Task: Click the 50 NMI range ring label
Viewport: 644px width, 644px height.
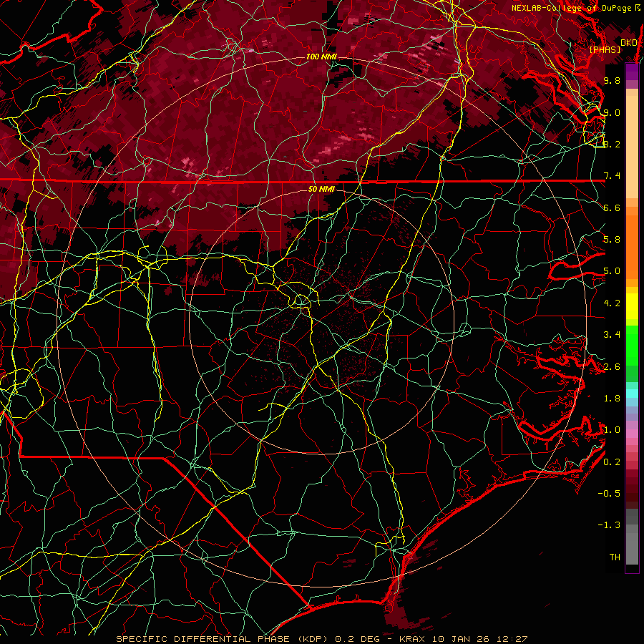Action: point(321,189)
